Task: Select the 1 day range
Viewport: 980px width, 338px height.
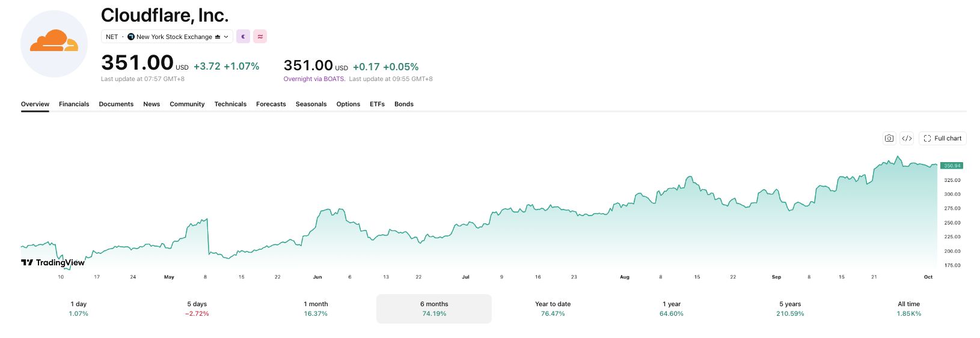Action: tap(78, 309)
